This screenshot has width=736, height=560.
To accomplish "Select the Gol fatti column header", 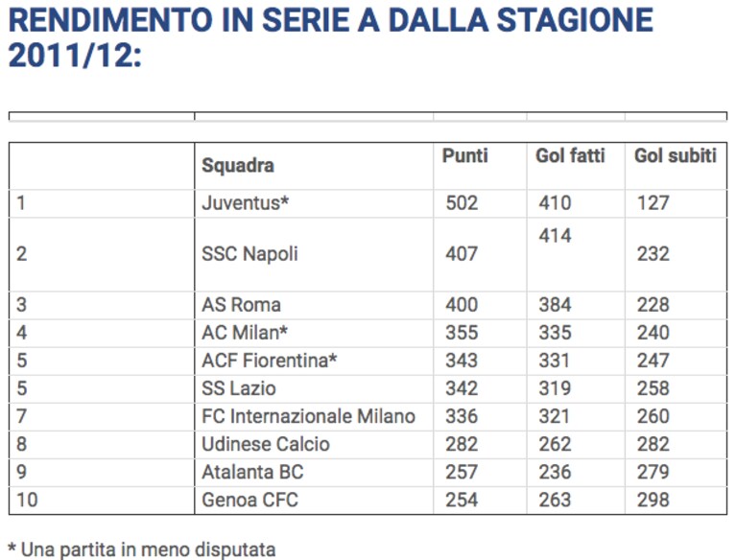I will pos(570,155).
